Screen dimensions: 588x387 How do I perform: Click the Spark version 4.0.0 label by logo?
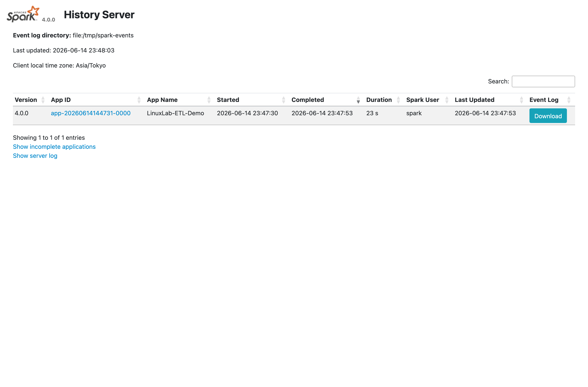(x=48, y=20)
